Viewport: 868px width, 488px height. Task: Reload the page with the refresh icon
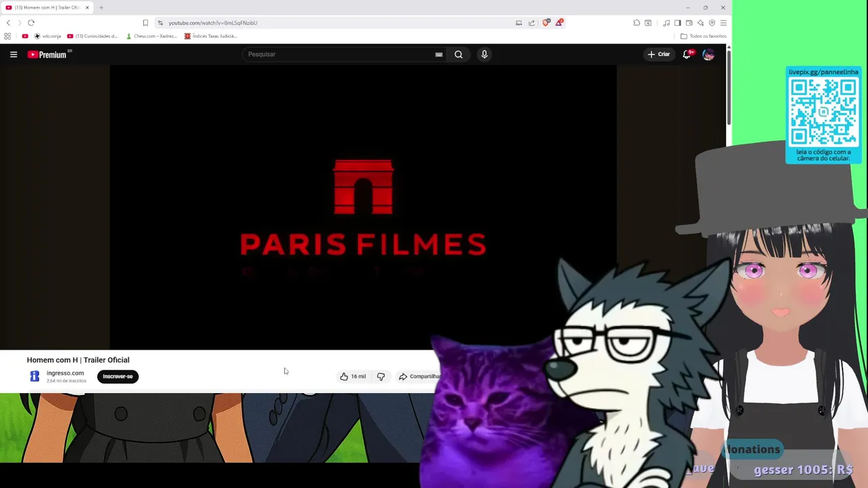coord(31,22)
